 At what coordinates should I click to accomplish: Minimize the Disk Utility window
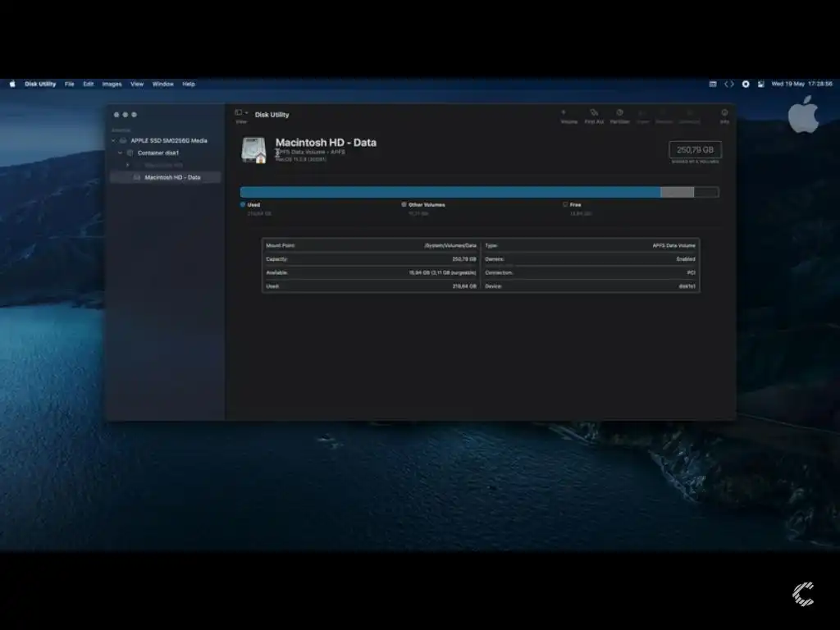coord(126,115)
